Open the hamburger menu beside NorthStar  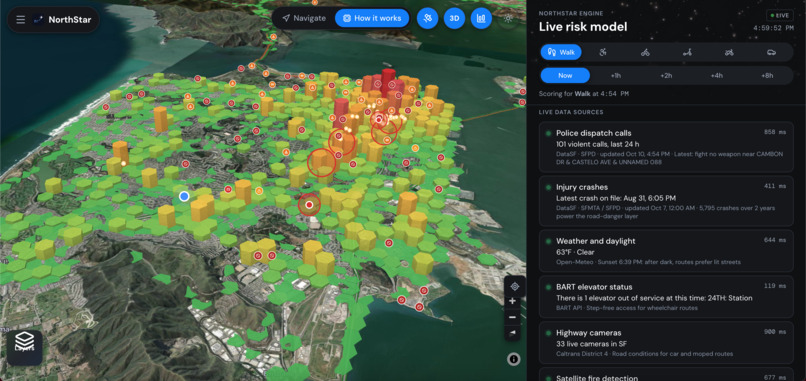[x=21, y=20]
